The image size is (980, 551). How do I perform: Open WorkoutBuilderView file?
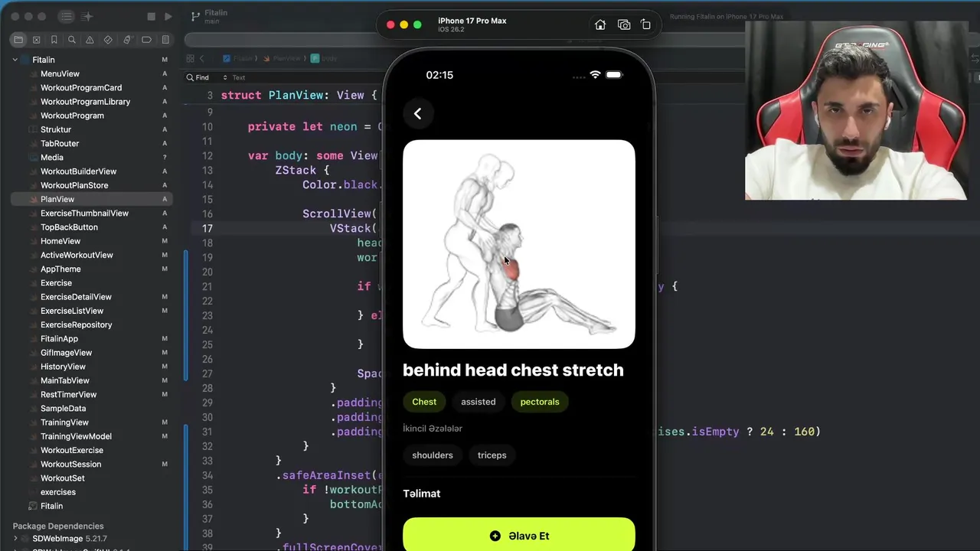pyautogui.click(x=78, y=171)
